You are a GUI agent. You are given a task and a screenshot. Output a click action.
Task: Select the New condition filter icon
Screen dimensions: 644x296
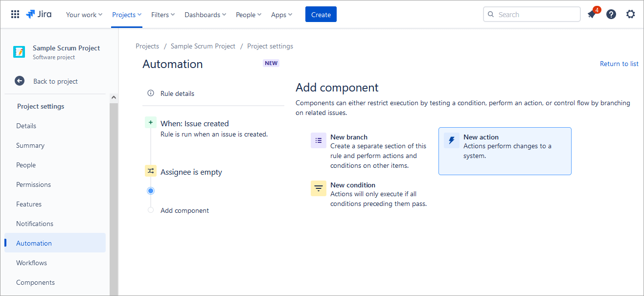click(x=319, y=188)
